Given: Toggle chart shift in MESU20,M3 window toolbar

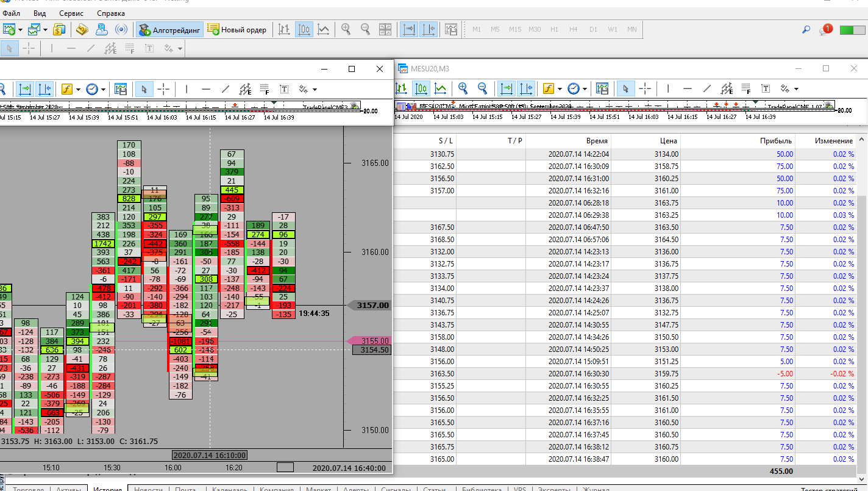Looking at the screenshot, I should [x=526, y=88].
